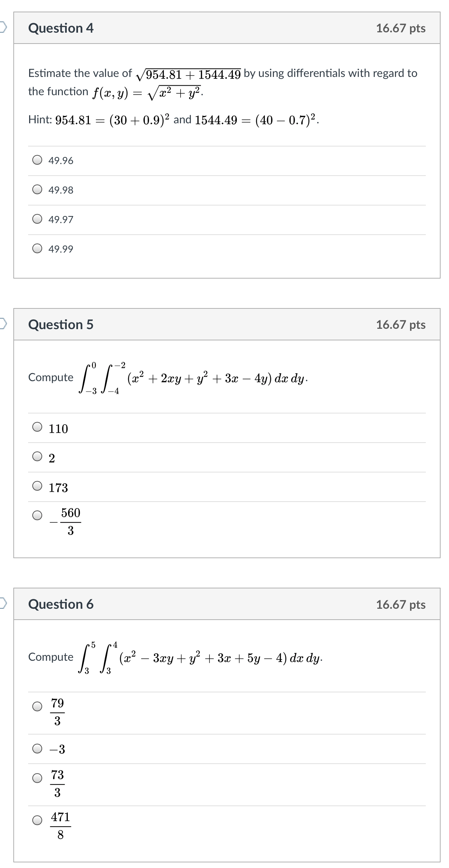Viewport: 449px width, 868px height.
Task: Flag Question 5 bookmark icon
Action: pyautogui.click(x=3, y=324)
